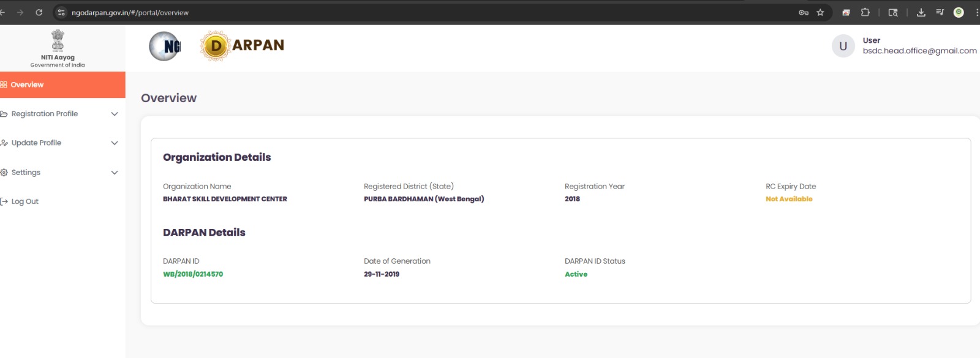The height and width of the screenshot is (358, 980).
Task: Click the Active DARPAN ID status
Action: [576, 274]
